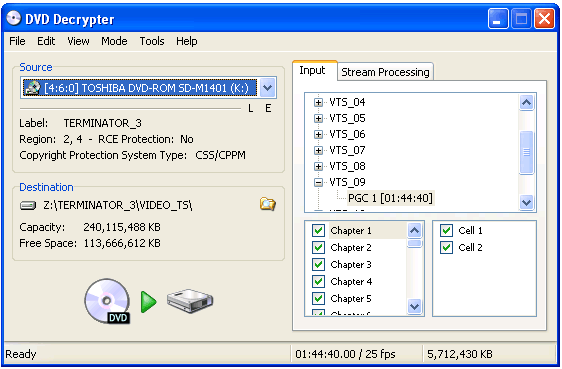Click the 240,115,488 KB capacity value
This screenshot has width=562, height=369.
click(x=122, y=227)
